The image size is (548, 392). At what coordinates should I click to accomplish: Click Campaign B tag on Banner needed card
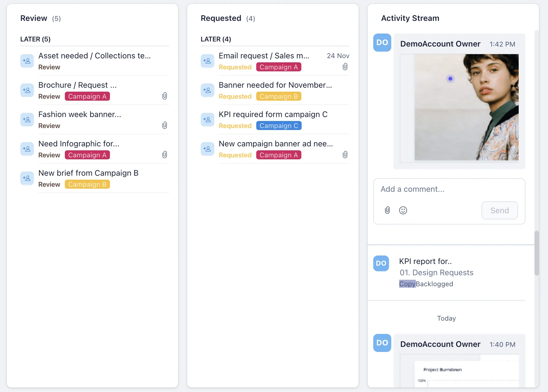click(x=279, y=96)
